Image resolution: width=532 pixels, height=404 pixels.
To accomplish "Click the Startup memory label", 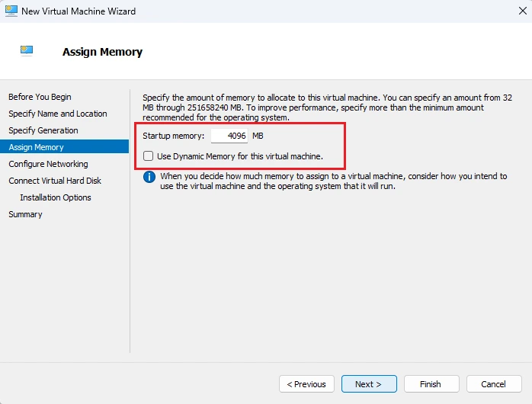I will point(173,136).
